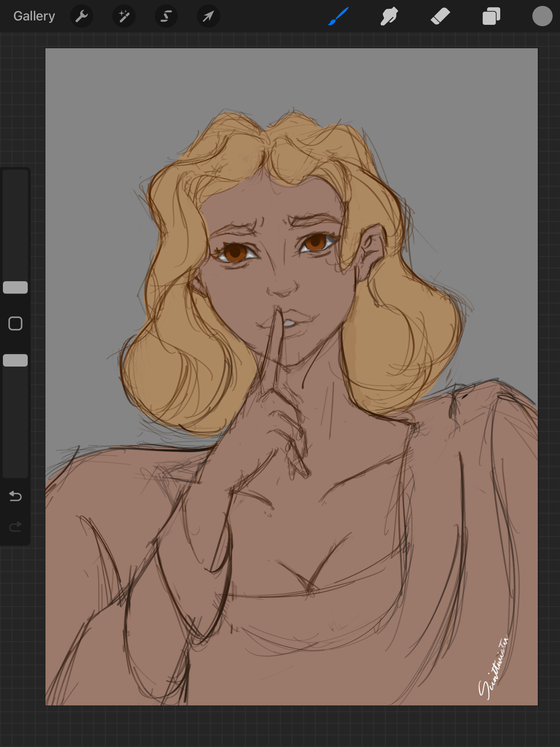Select the Eraser tool
Viewport: 560px width, 747px height.
(440, 16)
